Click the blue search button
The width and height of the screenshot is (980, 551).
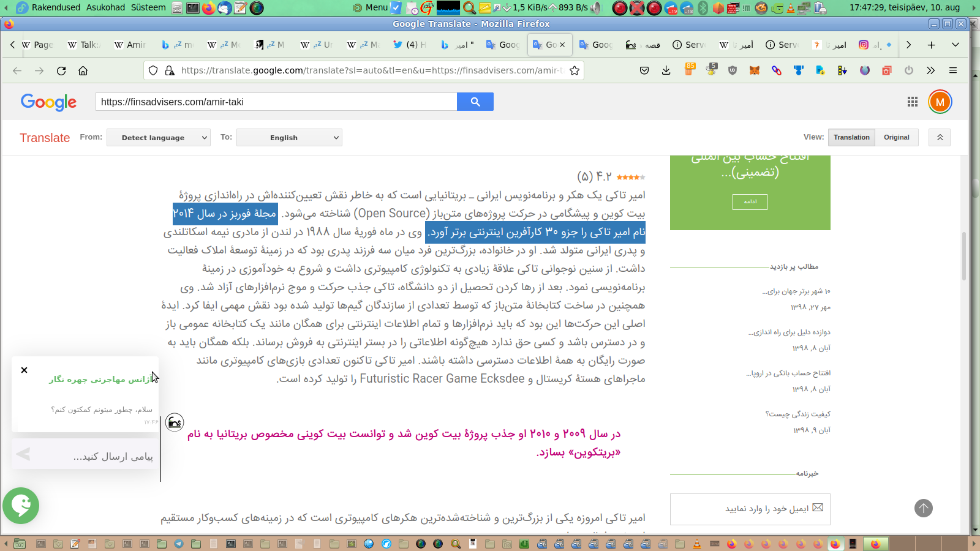pos(475,102)
